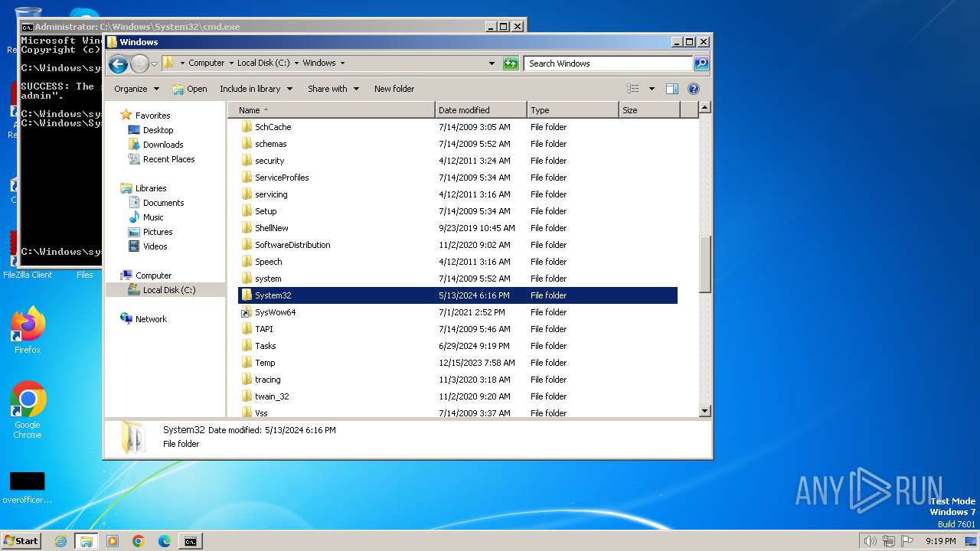Show the preview pane

coord(671,89)
